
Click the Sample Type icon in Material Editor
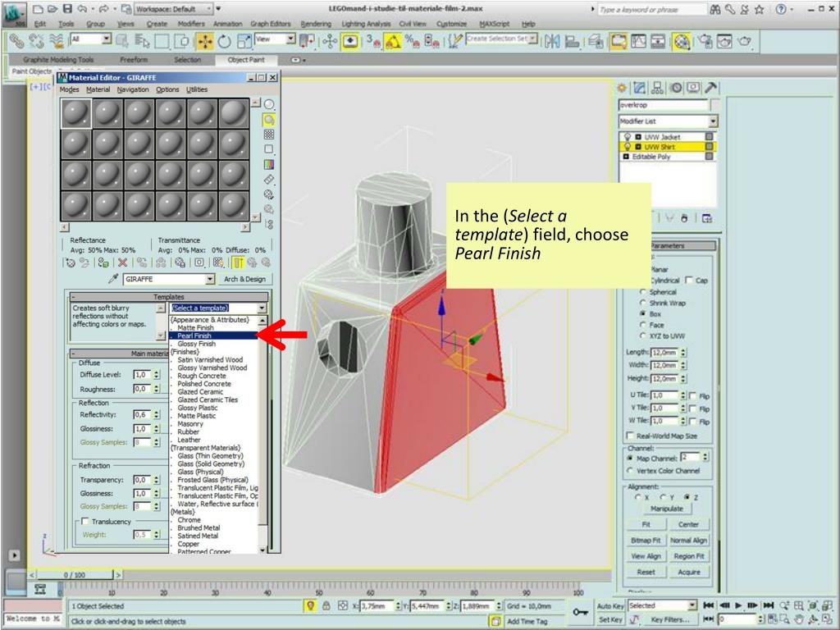[269, 104]
